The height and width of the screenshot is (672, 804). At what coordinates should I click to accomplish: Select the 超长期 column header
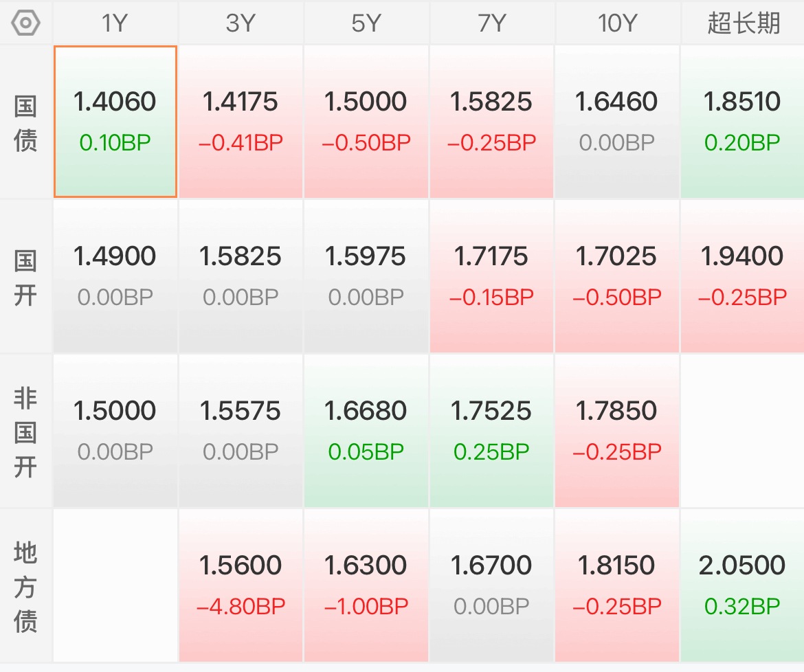743,23
